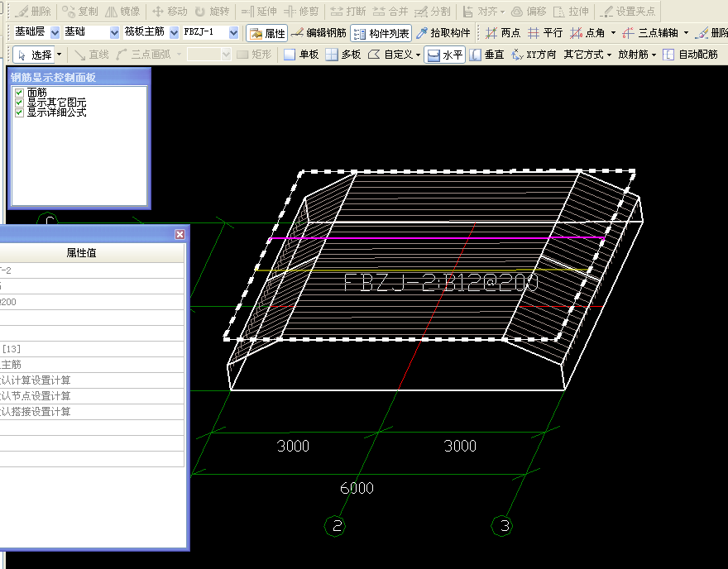Toggle the 面筋 checkbox
Viewport: 728px width, 569px height.
pyautogui.click(x=19, y=93)
